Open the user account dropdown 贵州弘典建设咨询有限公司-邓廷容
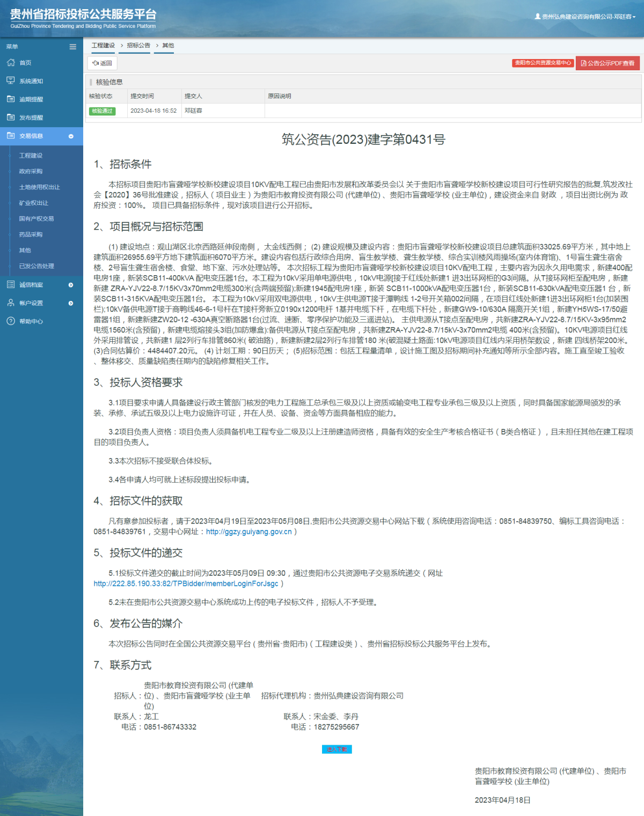Image resolution: width=644 pixels, height=816 pixels. coord(586,17)
